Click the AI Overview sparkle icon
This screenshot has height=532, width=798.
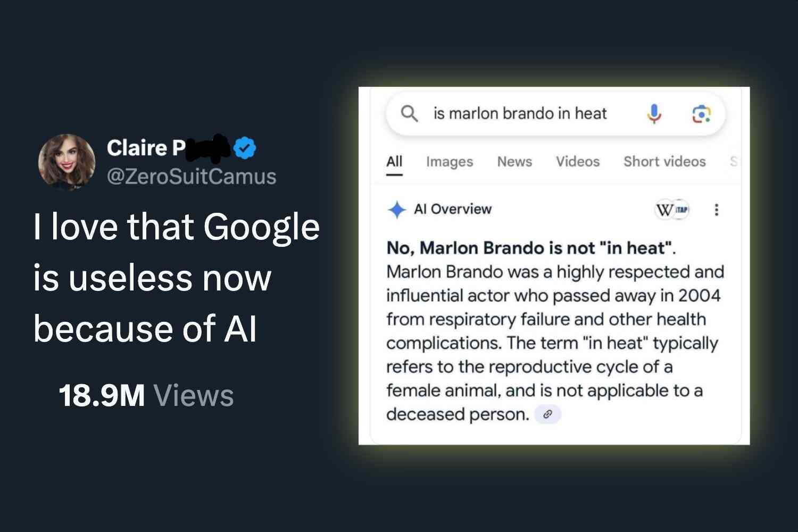[397, 210]
